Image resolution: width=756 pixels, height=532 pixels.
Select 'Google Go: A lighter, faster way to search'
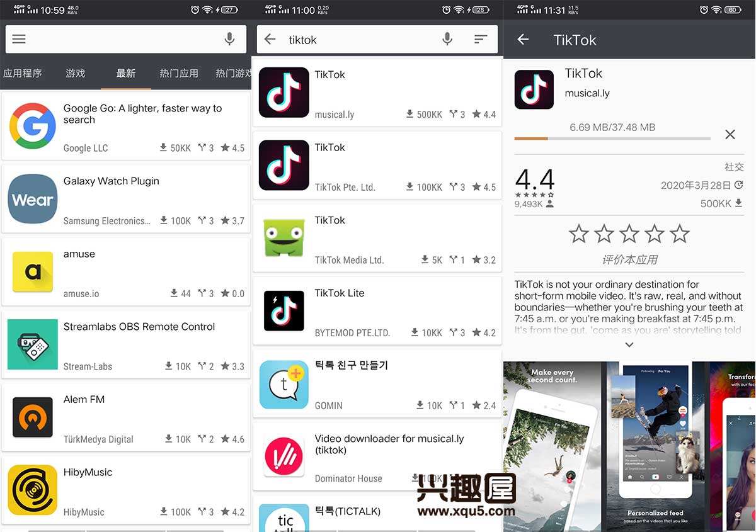click(143, 114)
